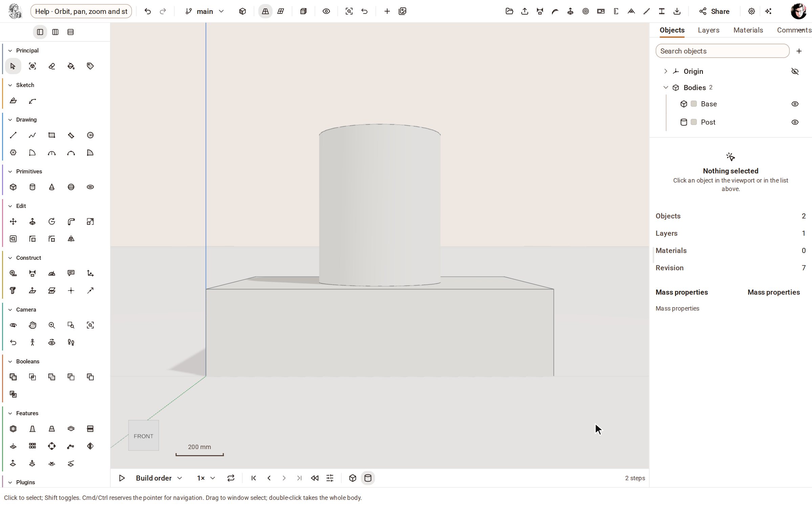Add a Cone primitive
The width and height of the screenshot is (812, 508).
click(52, 187)
